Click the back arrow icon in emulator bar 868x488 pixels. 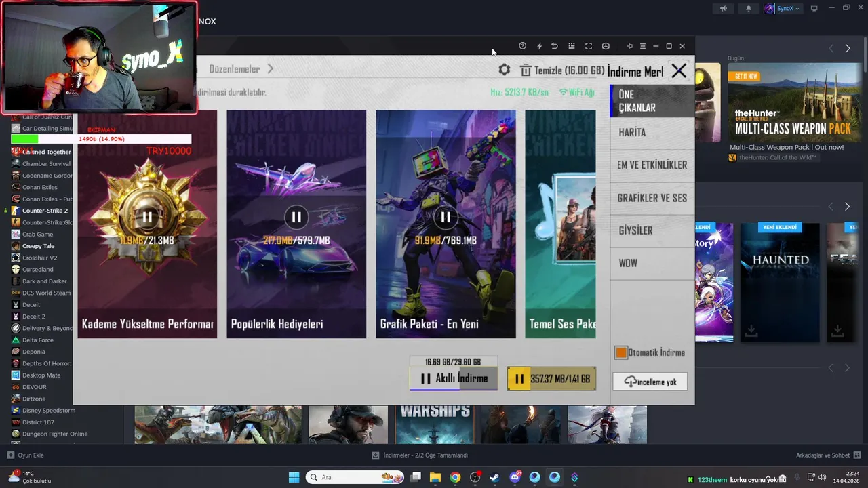[x=555, y=46]
